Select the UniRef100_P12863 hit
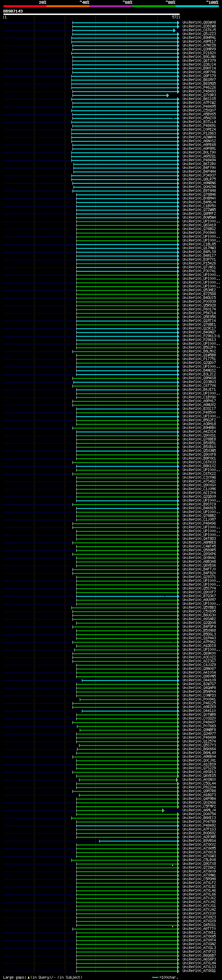222x980 pixels. point(199,133)
